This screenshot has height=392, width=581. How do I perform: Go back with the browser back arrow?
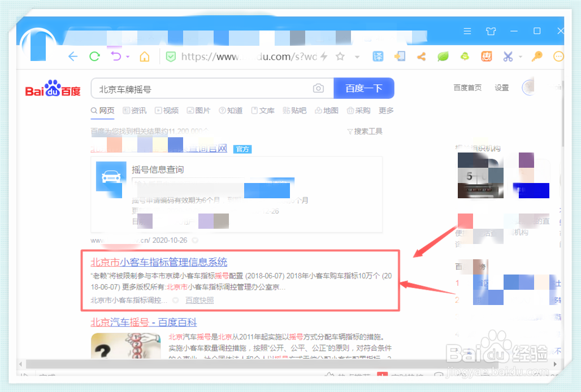click(72, 56)
